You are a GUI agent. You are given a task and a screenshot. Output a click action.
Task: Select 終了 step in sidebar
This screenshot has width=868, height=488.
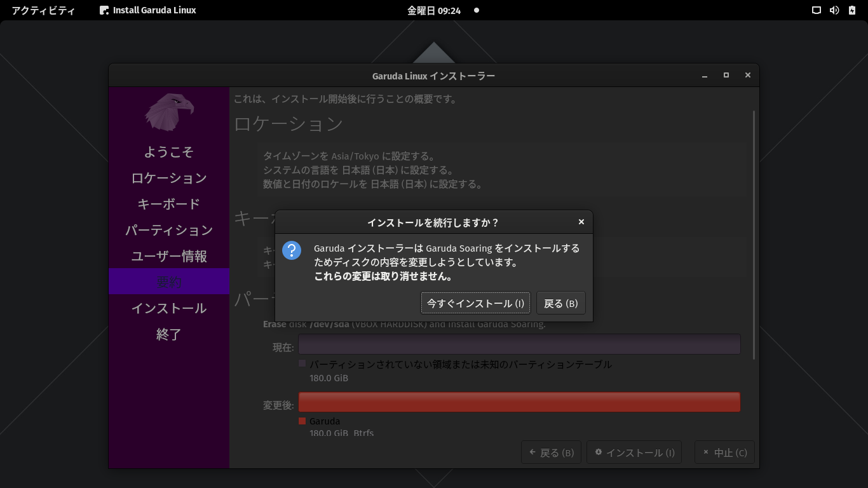169,334
